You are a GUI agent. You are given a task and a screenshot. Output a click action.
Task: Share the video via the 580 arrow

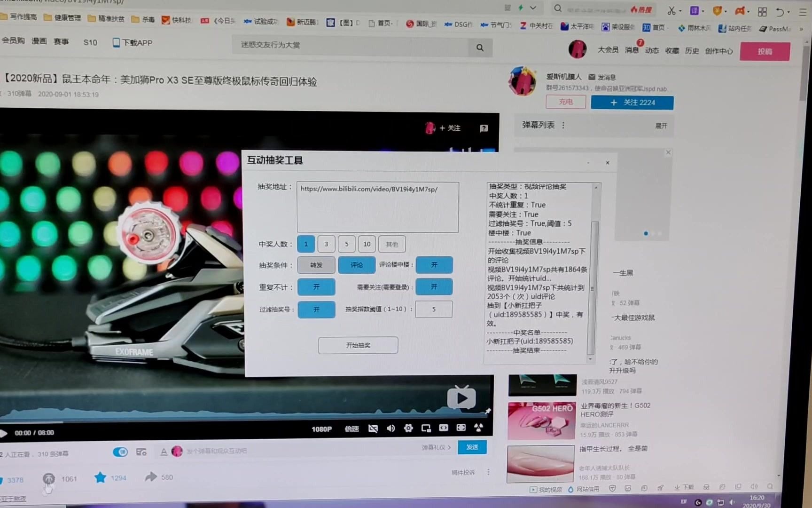click(x=151, y=477)
